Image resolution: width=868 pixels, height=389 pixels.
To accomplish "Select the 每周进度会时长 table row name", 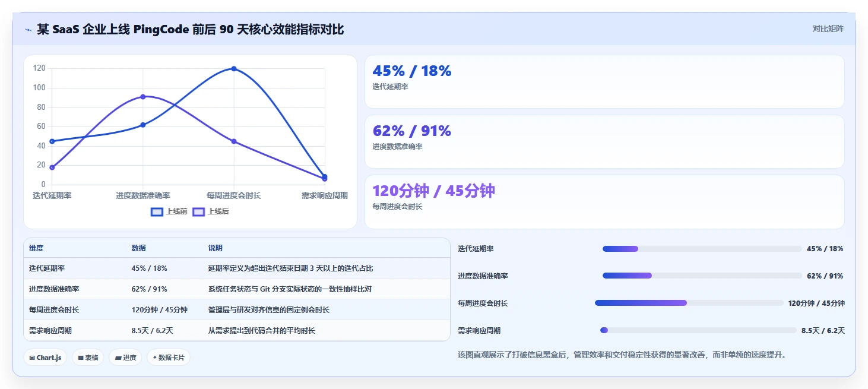I will [54, 310].
